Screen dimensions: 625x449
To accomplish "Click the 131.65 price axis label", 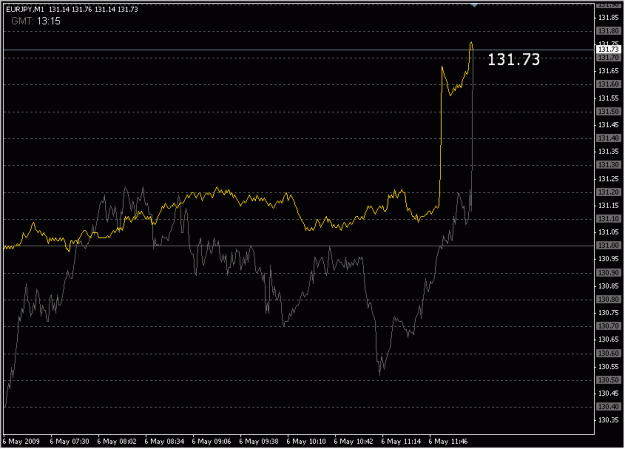I will [x=609, y=71].
